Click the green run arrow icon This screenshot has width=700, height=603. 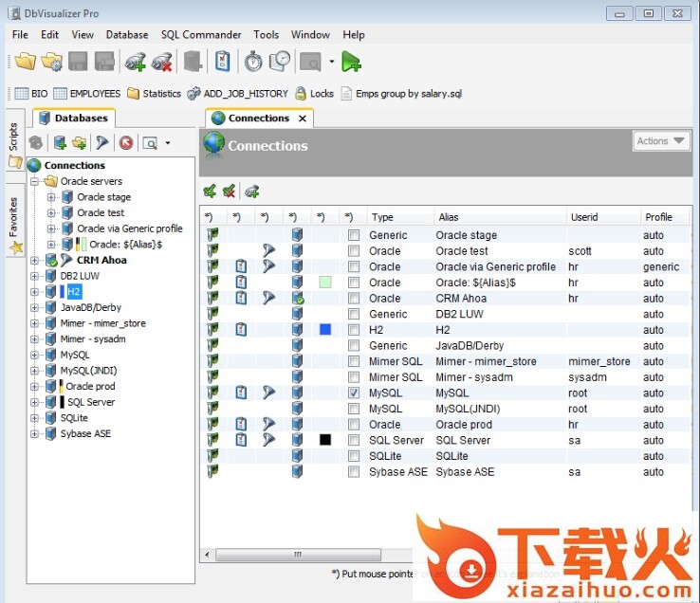[351, 62]
